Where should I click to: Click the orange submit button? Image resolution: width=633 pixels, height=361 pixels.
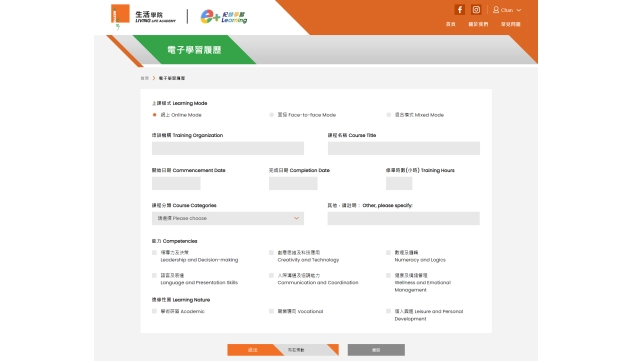coord(253,350)
